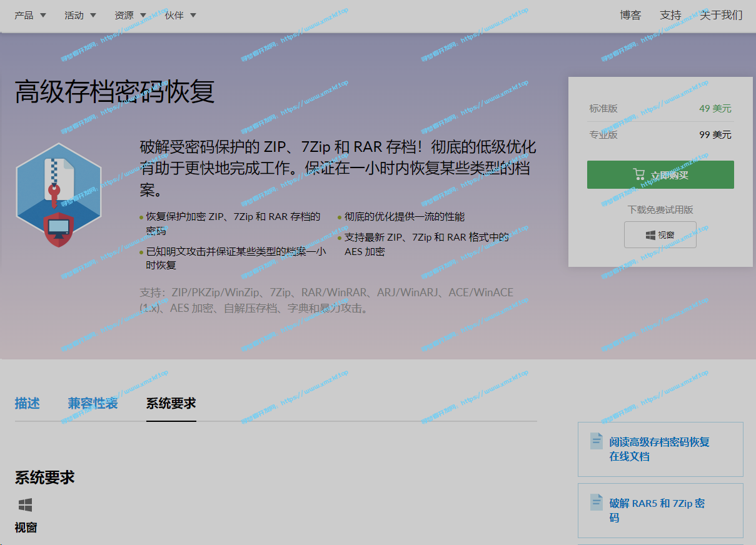Image resolution: width=756 pixels, height=545 pixels.
Task: Click the 系统要求 section heading
Action: coord(44,478)
